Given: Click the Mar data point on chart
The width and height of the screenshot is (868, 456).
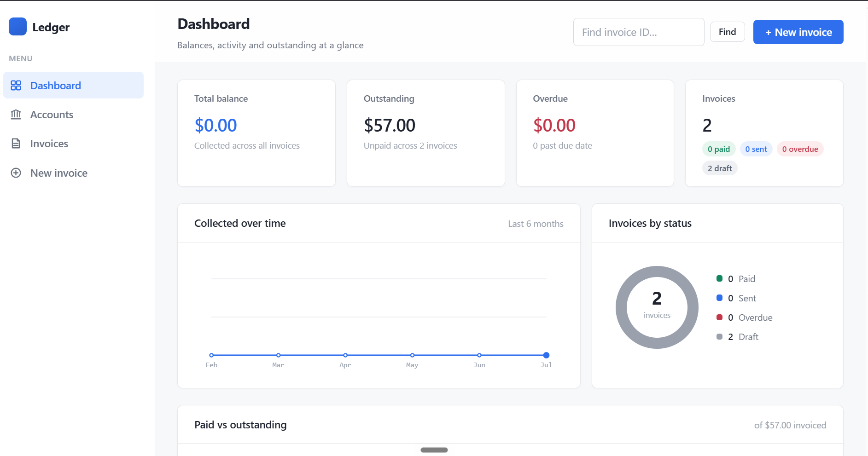Looking at the screenshot, I should [279, 355].
